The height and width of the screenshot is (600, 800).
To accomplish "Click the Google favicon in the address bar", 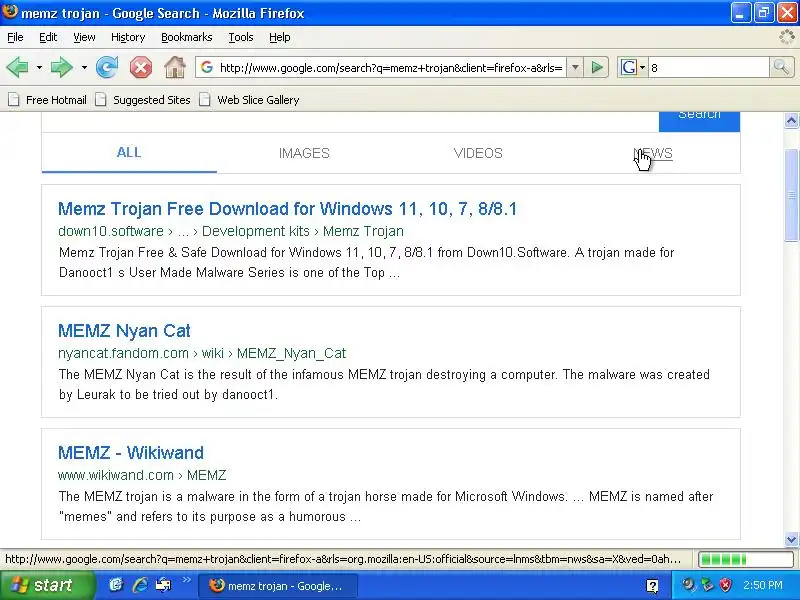I will click(x=207, y=67).
